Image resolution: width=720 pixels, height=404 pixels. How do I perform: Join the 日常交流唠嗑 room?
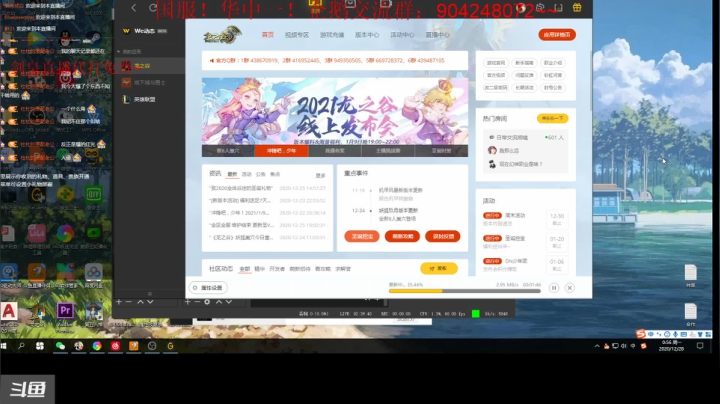pyautogui.click(x=525, y=137)
